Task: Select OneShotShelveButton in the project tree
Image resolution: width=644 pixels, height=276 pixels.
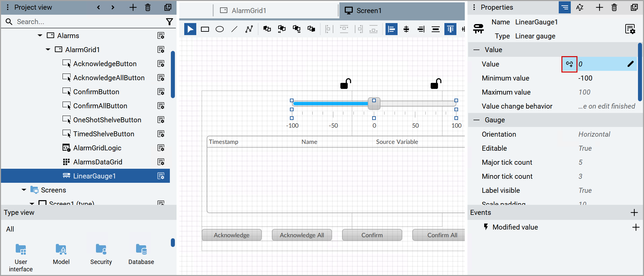Action: (x=107, y=120)
